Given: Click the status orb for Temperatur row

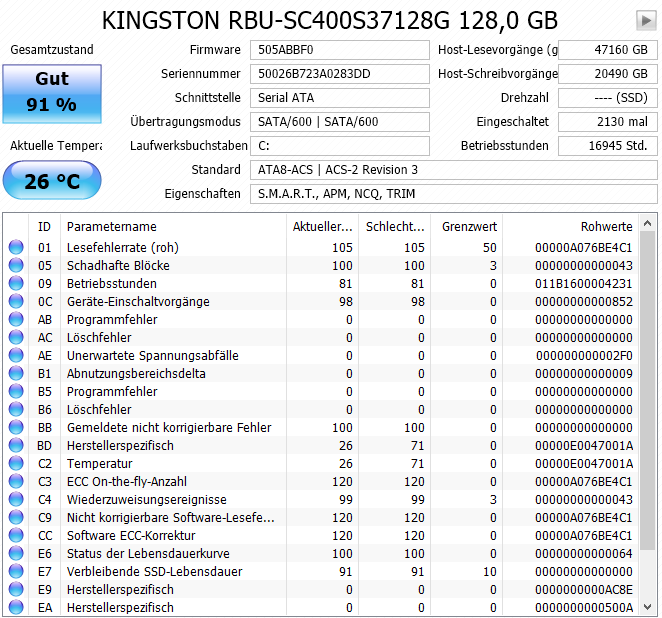Looking at the screenshot, I should pyautogui.click(x=16, y=463).
